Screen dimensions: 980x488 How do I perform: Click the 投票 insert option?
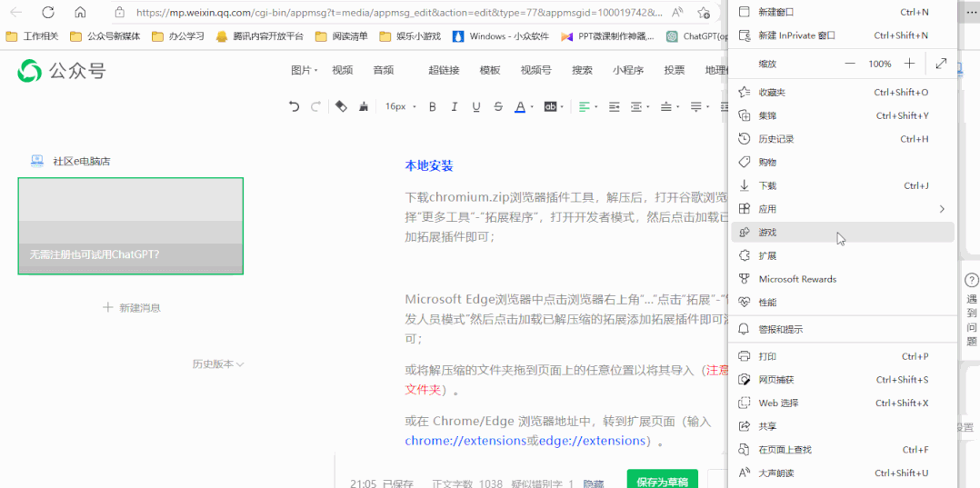(x=675, y=70)
